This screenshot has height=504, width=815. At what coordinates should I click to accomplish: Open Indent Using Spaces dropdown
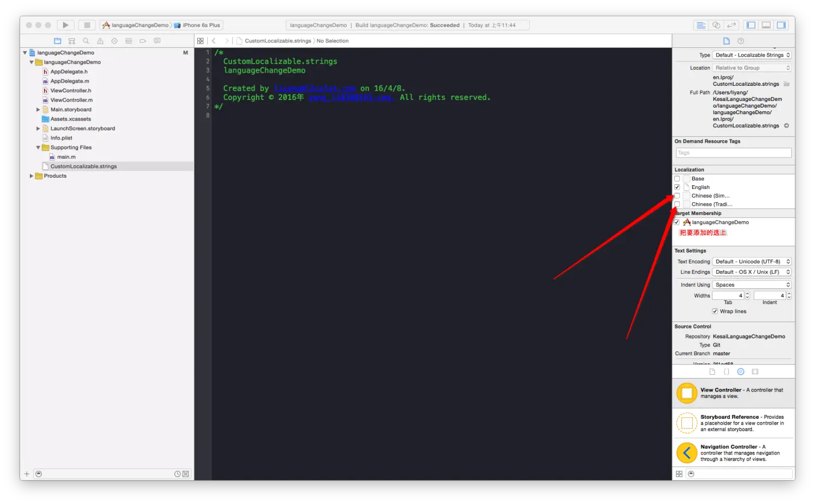[x=752, y=285]
